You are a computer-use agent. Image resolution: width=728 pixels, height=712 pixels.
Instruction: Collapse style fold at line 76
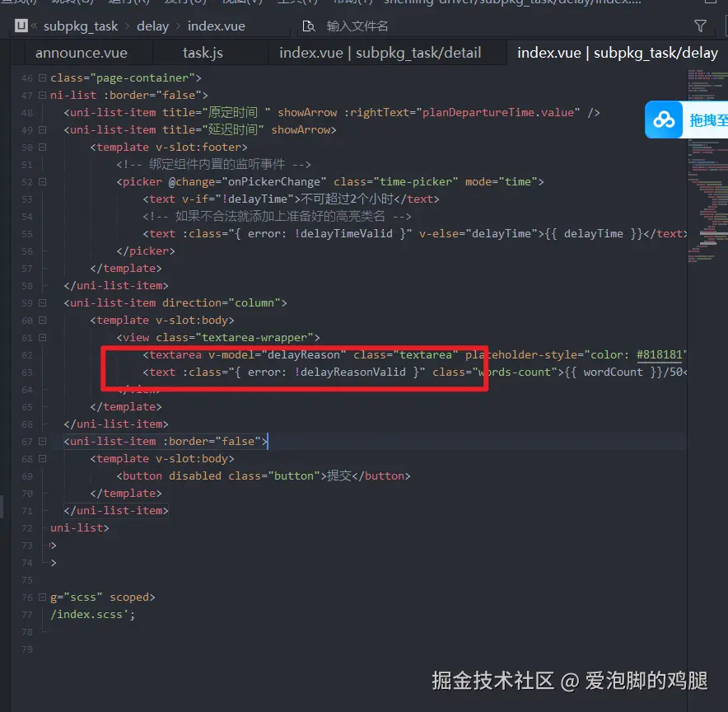[x=42, y=597]
